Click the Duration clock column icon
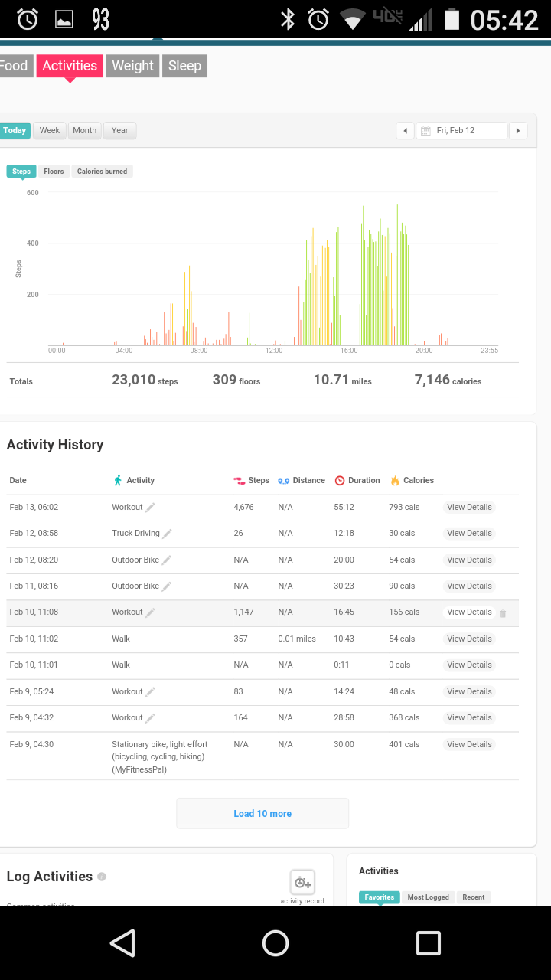 340,481
